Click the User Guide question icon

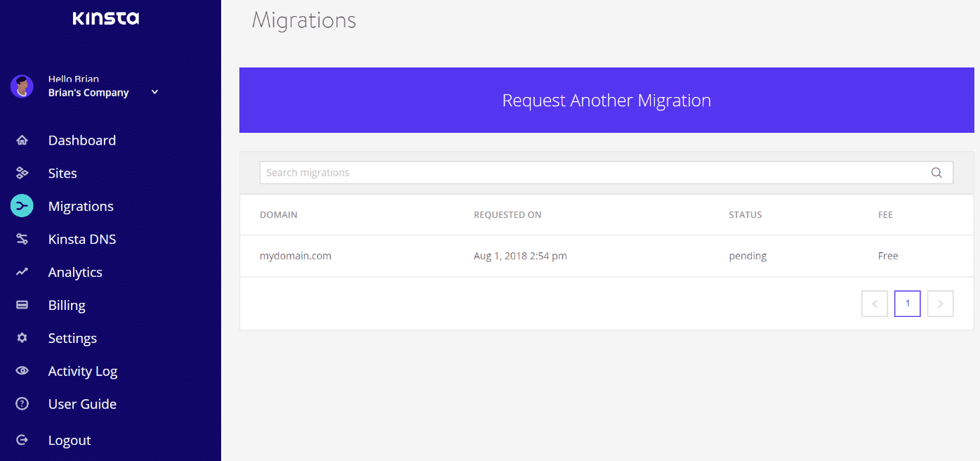pyautogui.click(x=22, y=404)
